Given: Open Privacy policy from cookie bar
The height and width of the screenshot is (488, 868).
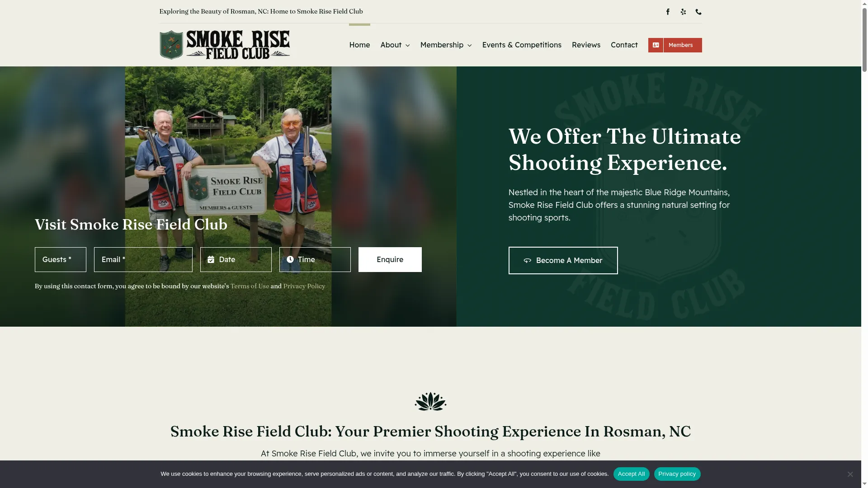Looking at the screenshot, I should [x=677, y=474].
